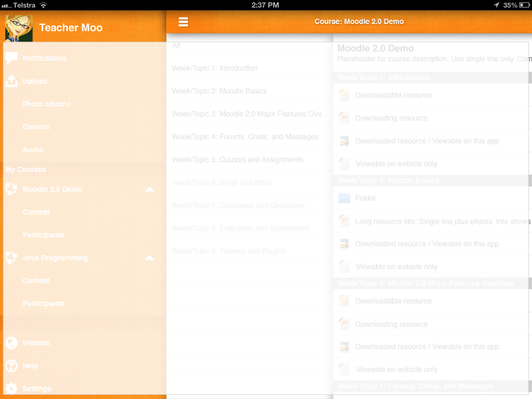Screen dimensions: 532x399
Task: Click Moodle 2.0 Demo course title heading
Action: (376, 48)
